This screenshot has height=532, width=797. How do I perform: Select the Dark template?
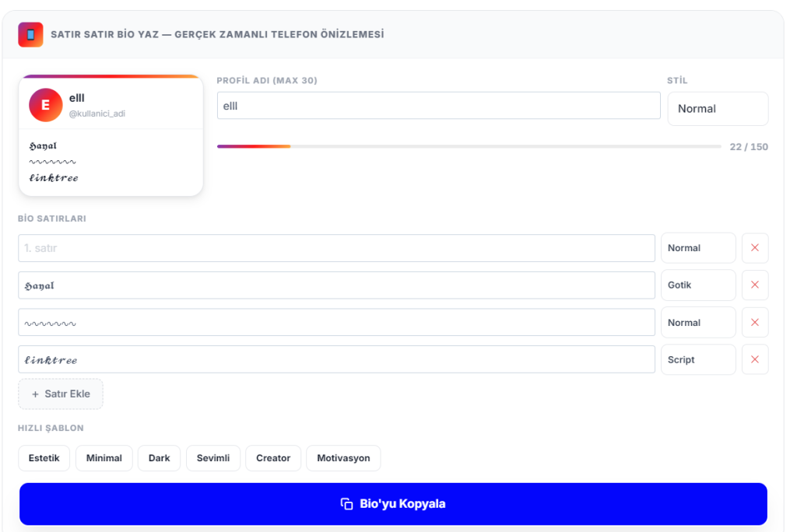(159, 458)
